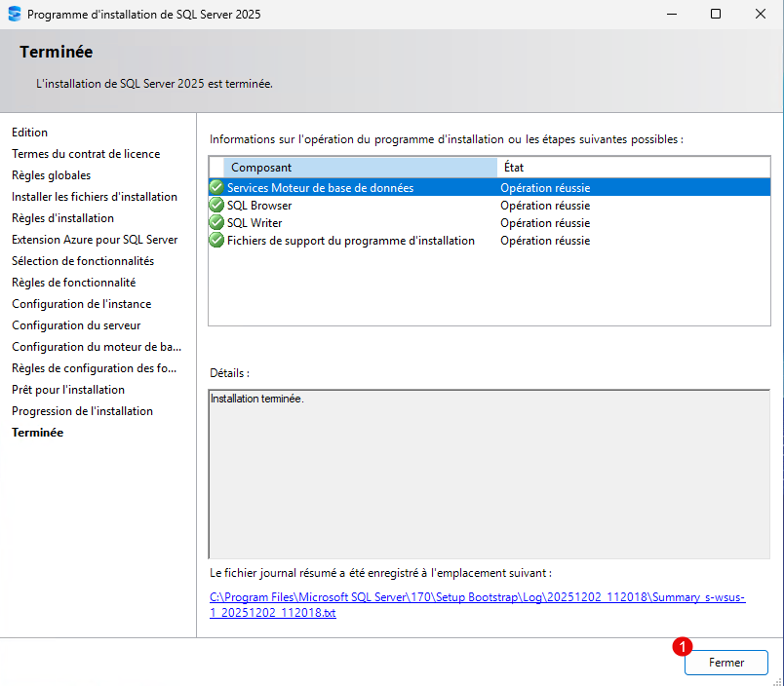Click the Règles d'installation step
This screenshot has height=686, width=784.
click(x=62, y=218)
